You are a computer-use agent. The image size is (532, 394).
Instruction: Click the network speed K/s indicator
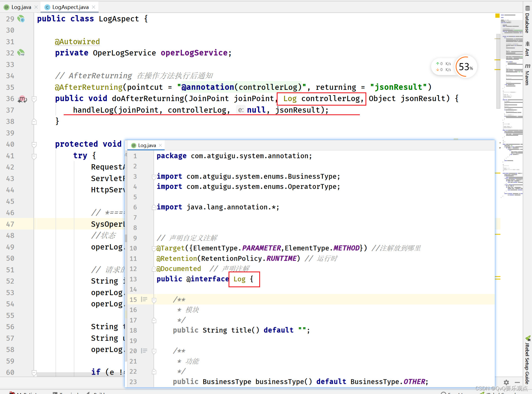tap(444, 67)
